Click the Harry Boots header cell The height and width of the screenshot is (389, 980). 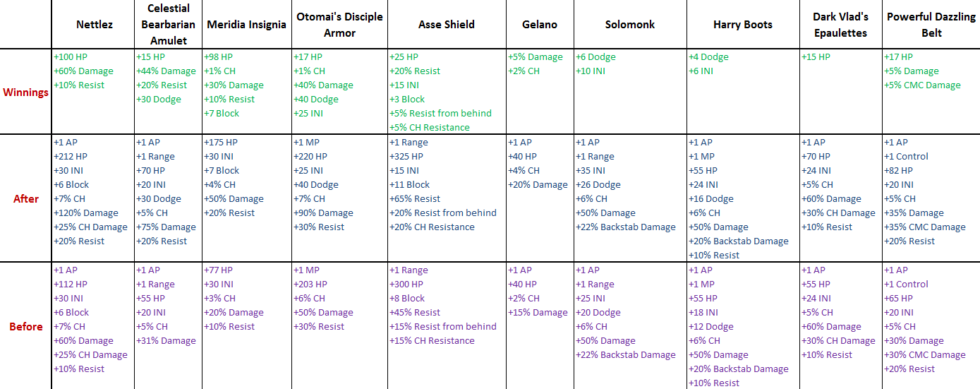pyautogui.click(x=743, y=24)
